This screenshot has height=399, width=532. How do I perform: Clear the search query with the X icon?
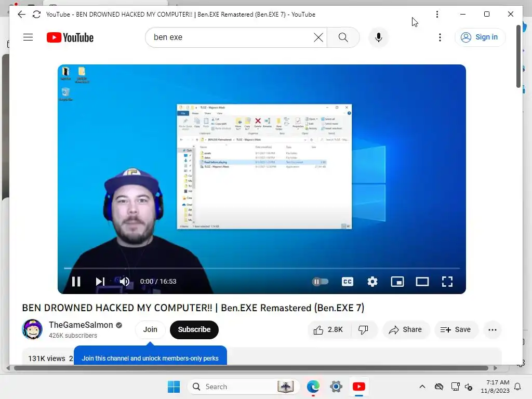pyautogui.click(x=318, y=37)
